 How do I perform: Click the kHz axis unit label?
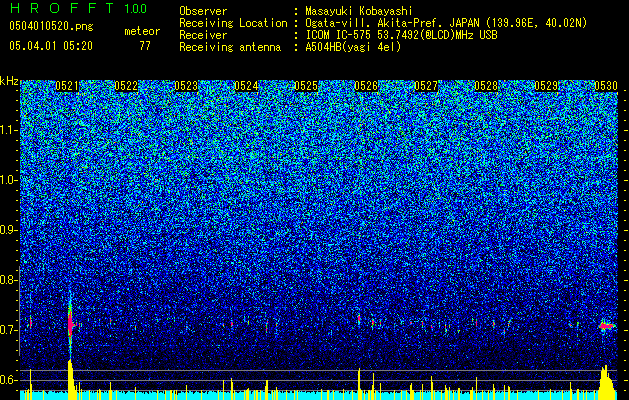pyautogui.click(x=9, y=81)
